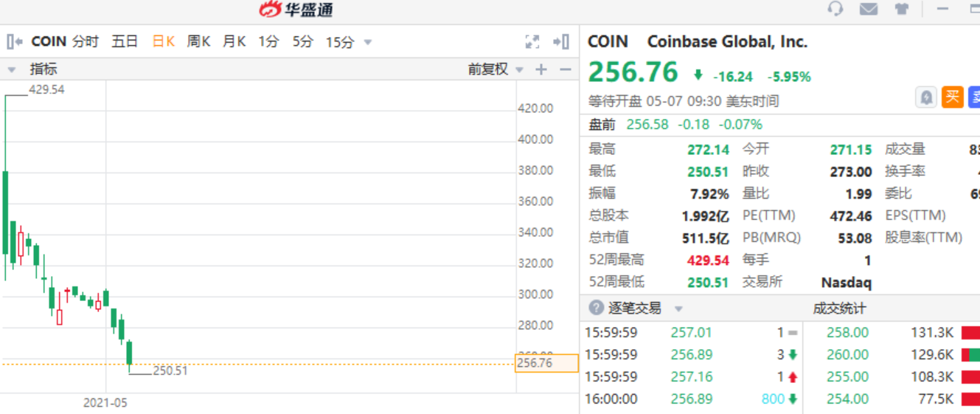Click the 800 volume trade entry
Image resolution: width=980 pixels, height=414 pixels.
[x=773, y=399]
